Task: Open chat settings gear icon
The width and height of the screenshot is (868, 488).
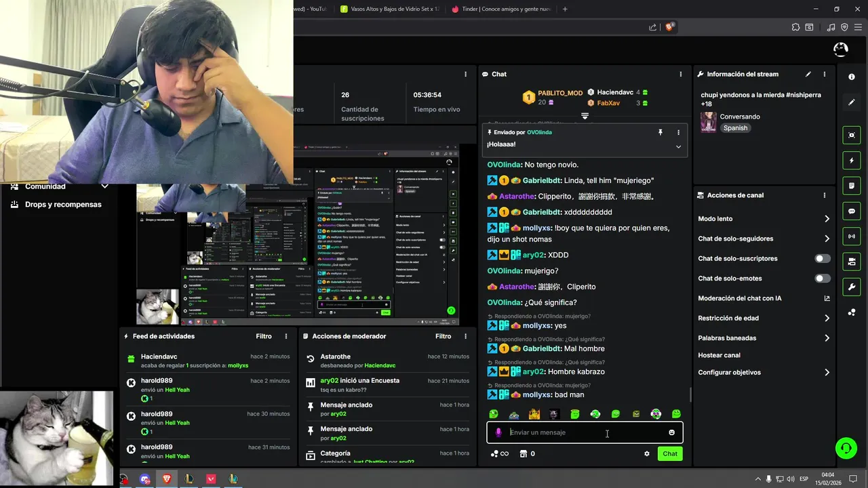Action: (x=647, y=453)
